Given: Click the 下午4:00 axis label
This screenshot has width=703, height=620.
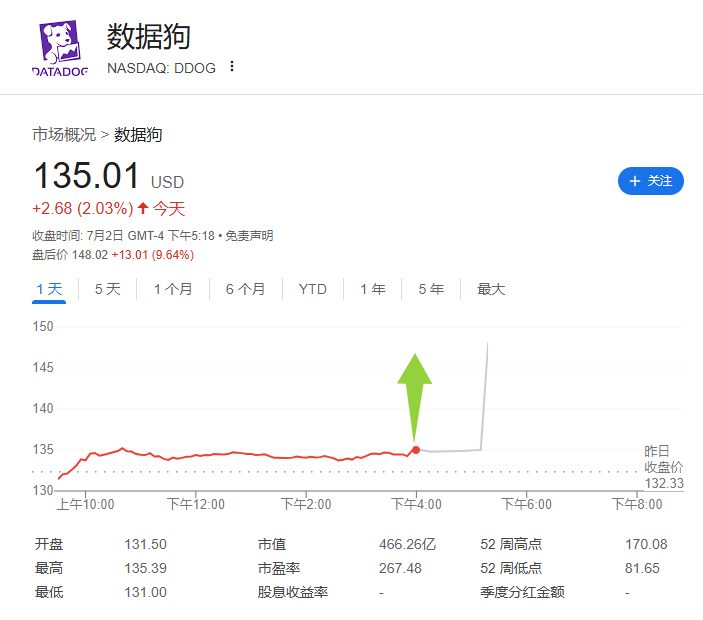Looking at the screenshot, I should (416, 504).
